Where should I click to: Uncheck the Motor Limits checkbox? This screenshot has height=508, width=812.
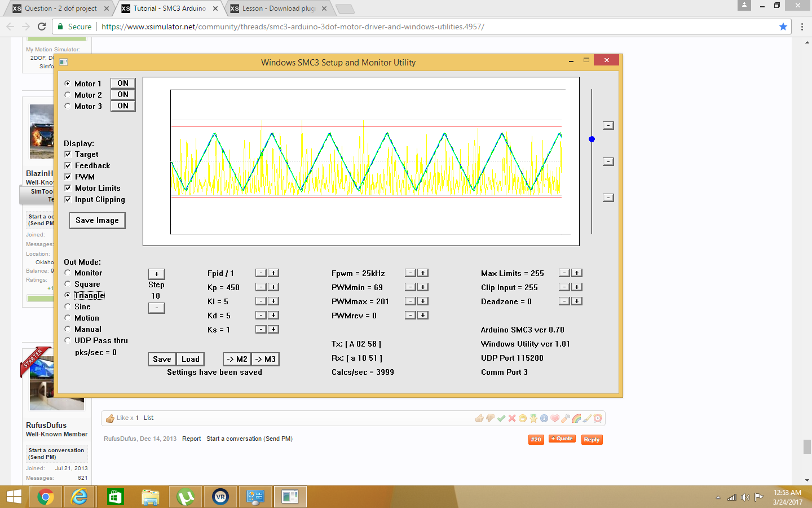click(68, 188)
